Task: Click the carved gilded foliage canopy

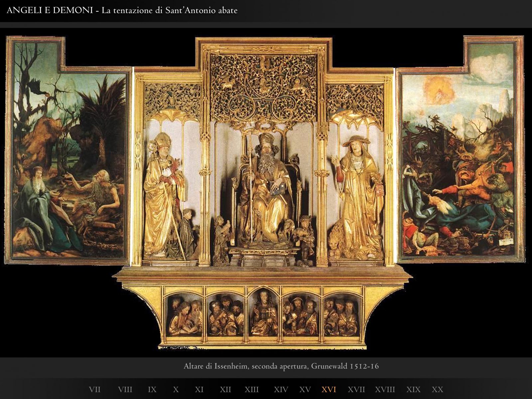Action: click(x=264, y=89)
